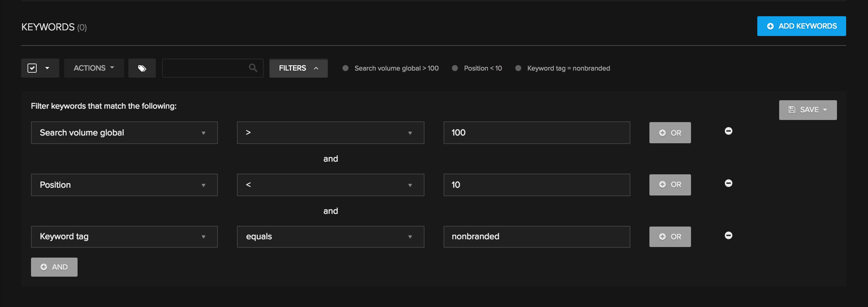This screenshot has width=868, height=307.
Task: Click the AND button to add condition
Action: [54, 267]
